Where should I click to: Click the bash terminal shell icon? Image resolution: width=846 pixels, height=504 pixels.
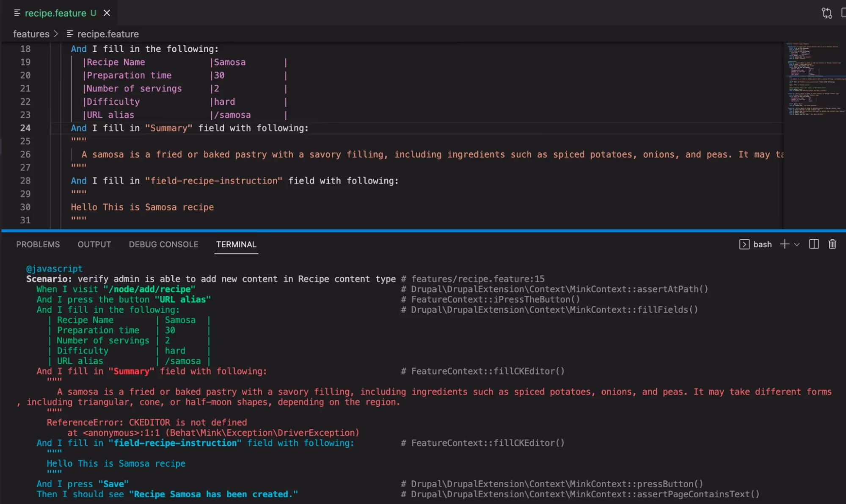pyautogui.click(x=744, y=244)
